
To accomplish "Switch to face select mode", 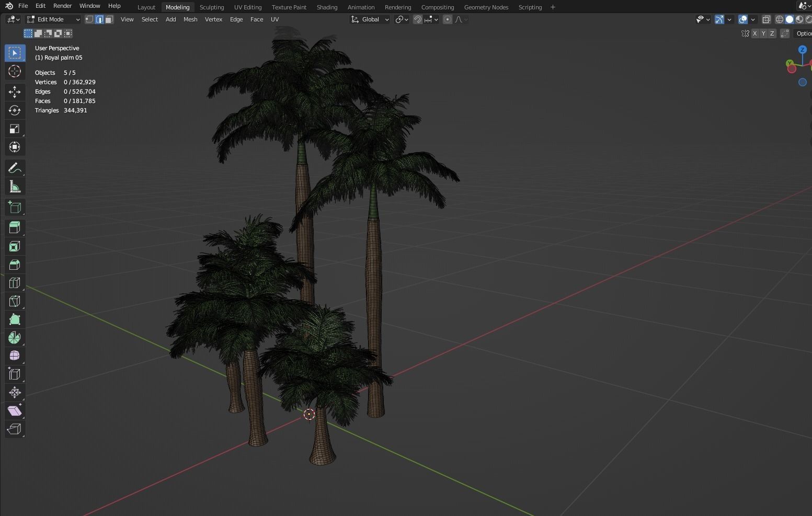I will (109, 19).
